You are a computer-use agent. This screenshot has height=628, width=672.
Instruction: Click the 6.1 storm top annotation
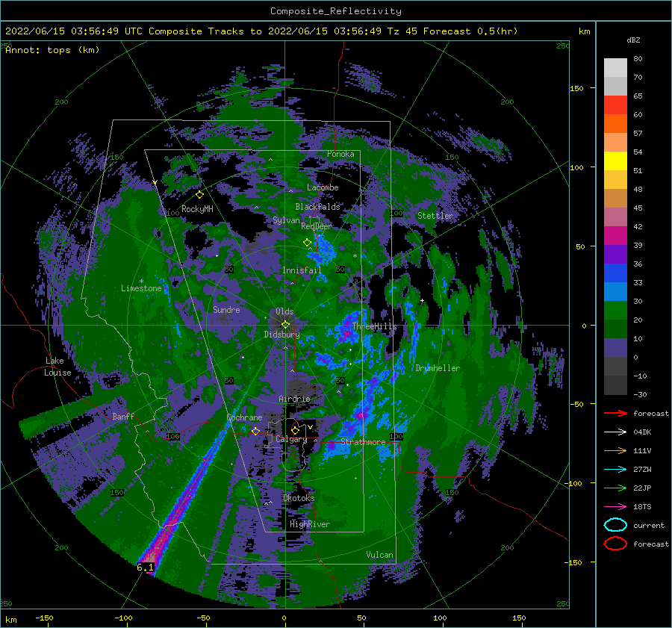(145, 567)
